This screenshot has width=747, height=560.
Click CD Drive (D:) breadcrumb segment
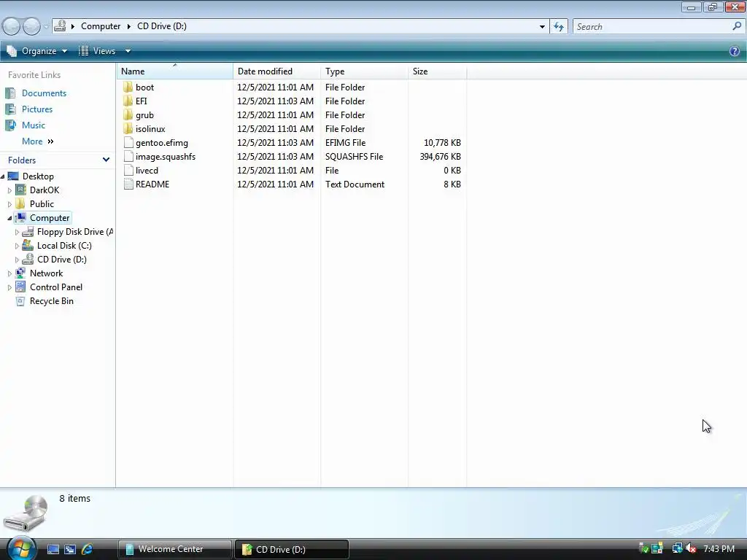(x=162, y=26)
